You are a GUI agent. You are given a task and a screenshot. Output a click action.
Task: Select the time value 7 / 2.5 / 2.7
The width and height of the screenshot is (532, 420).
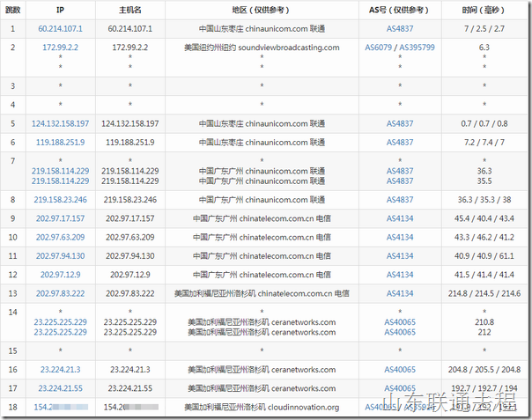coord(484,29)
